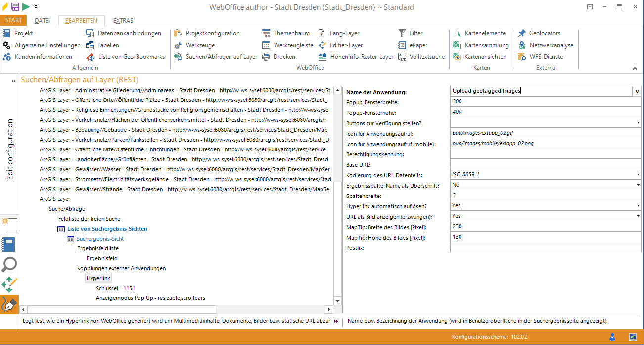Open the DATEI ribbon tab

pyautogui.click(x=42, y=21)
